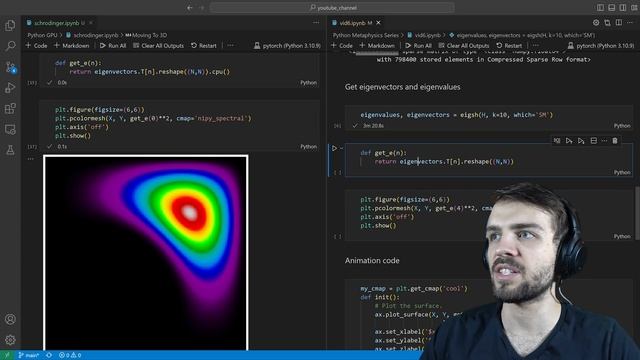This screenshot has width=640, height=360.
Task: Go back with title bar arrow
Action: (190, 7)
